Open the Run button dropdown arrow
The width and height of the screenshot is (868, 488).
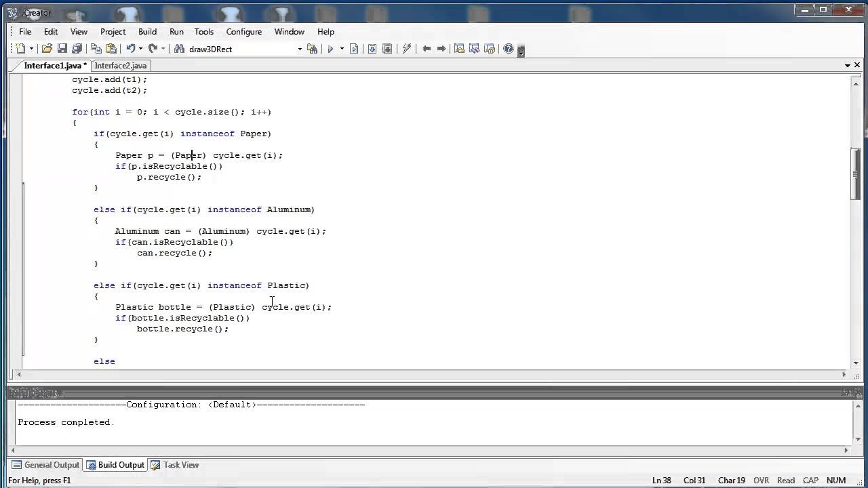click(342, 49)
